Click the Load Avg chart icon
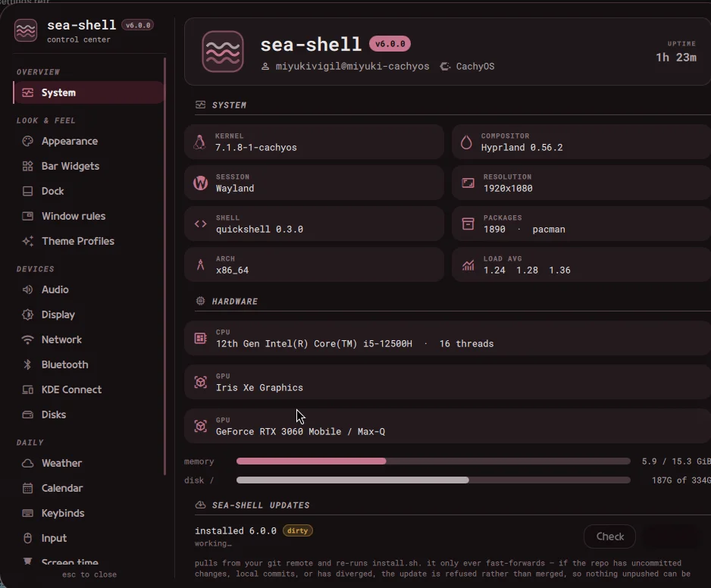This screenshot has width=711, height=588. (468, 264)
